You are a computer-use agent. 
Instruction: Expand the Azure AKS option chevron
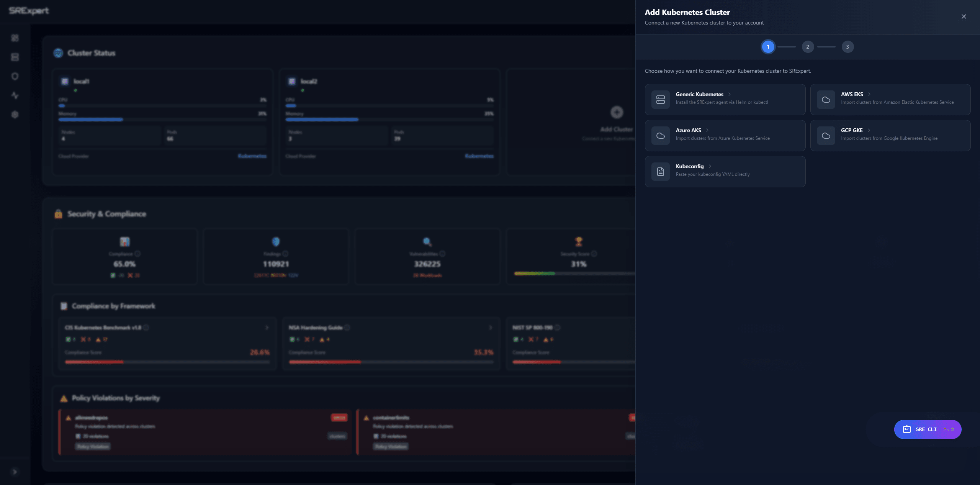coord(707,130)
